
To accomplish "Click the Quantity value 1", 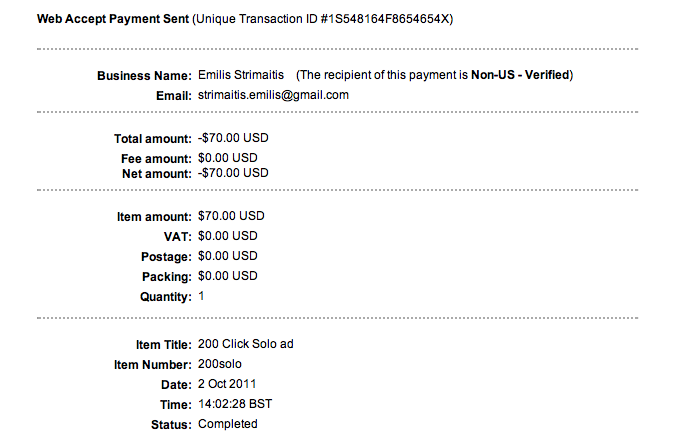I will pyautogui.click(x=202, y=297).
